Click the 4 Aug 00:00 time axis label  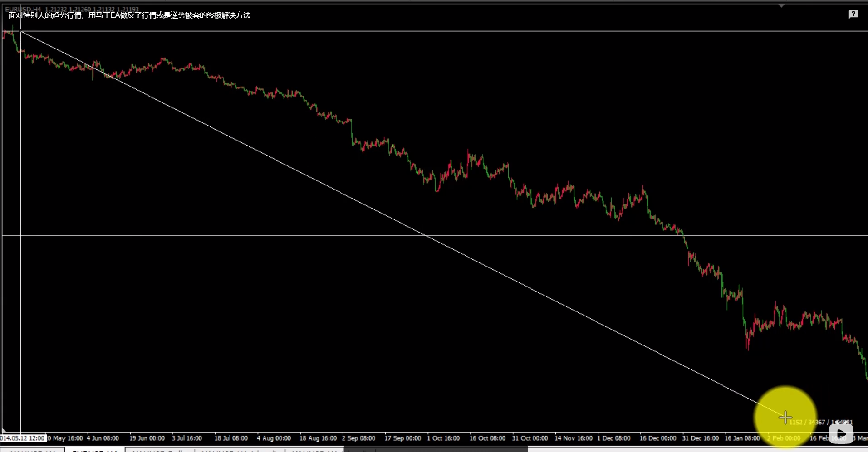pyautogui.click(x=274, y=438)
